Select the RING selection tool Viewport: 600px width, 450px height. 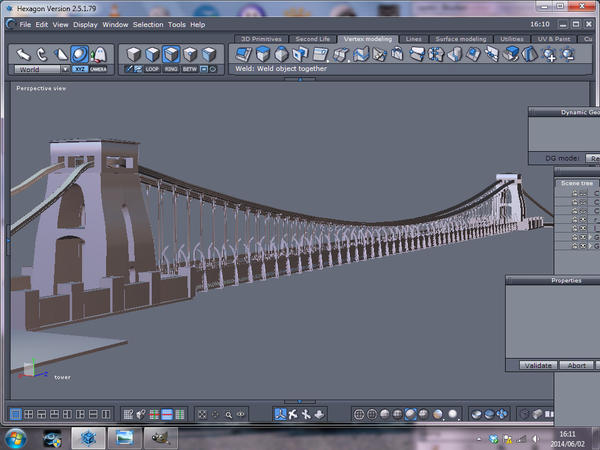click(x=172, y=69)
